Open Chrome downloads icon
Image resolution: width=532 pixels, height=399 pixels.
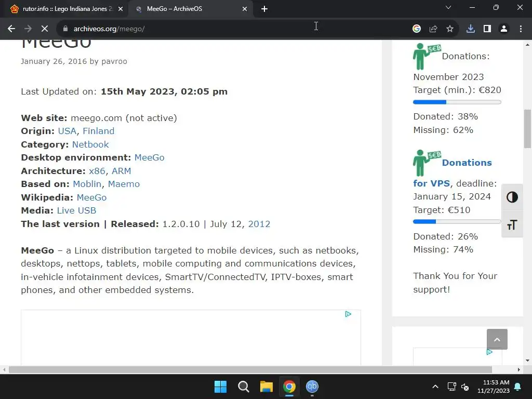[471, 29]
